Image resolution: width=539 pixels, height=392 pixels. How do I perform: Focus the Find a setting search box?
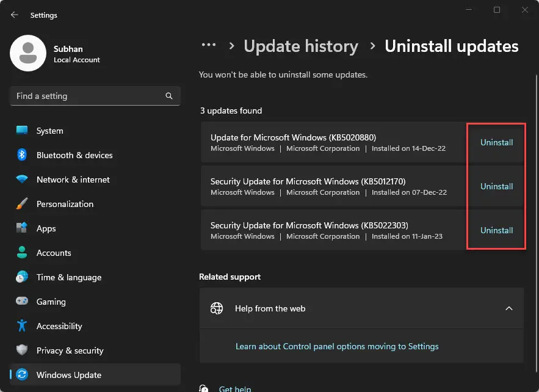(95, 96)
